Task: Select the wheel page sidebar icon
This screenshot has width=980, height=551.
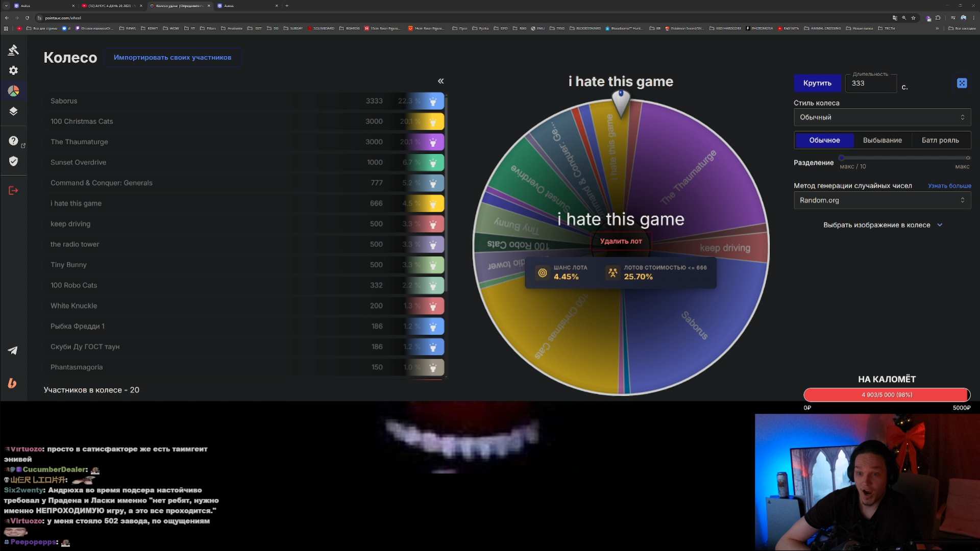Action: pyautogui.click(x=14, y=91)
